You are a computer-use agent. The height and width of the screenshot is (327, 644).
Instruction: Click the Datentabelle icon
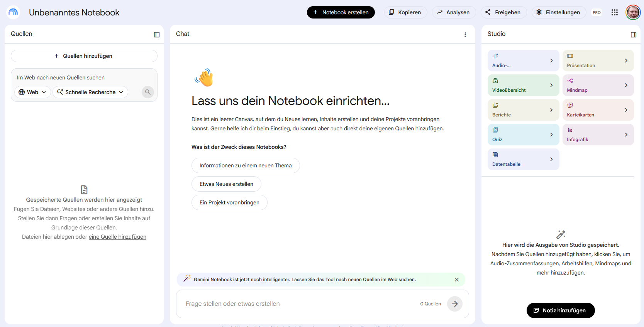[x=495, y=155]
